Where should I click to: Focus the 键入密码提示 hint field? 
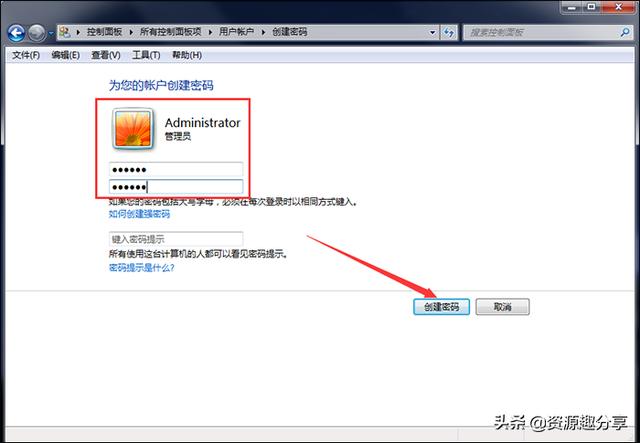(x=176, y=239)
